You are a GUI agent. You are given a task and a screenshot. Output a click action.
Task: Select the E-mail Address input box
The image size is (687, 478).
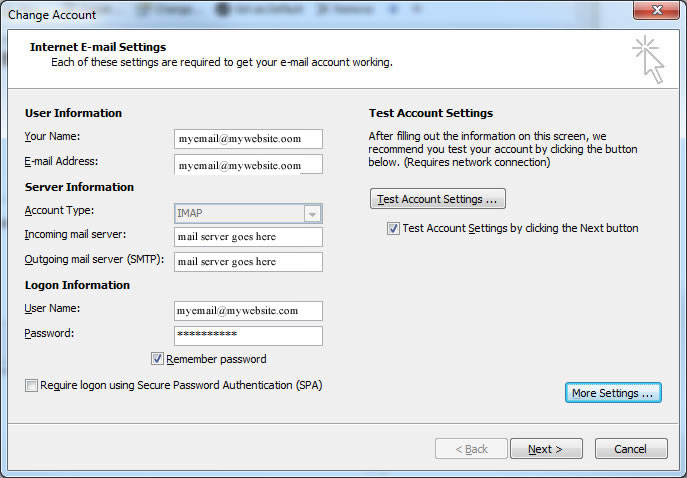point(248,164)
